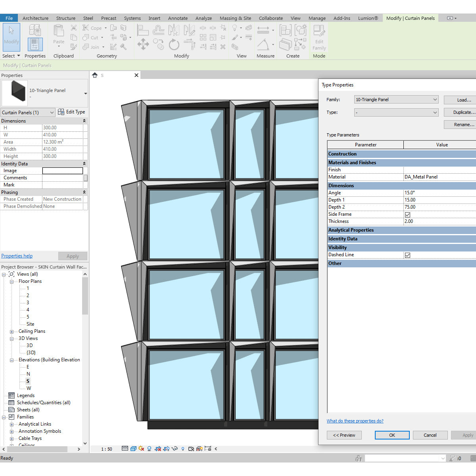Expand the Analytical Links tree item
The height and width of the screenshot is (476, 476).
tap(12, 424)
